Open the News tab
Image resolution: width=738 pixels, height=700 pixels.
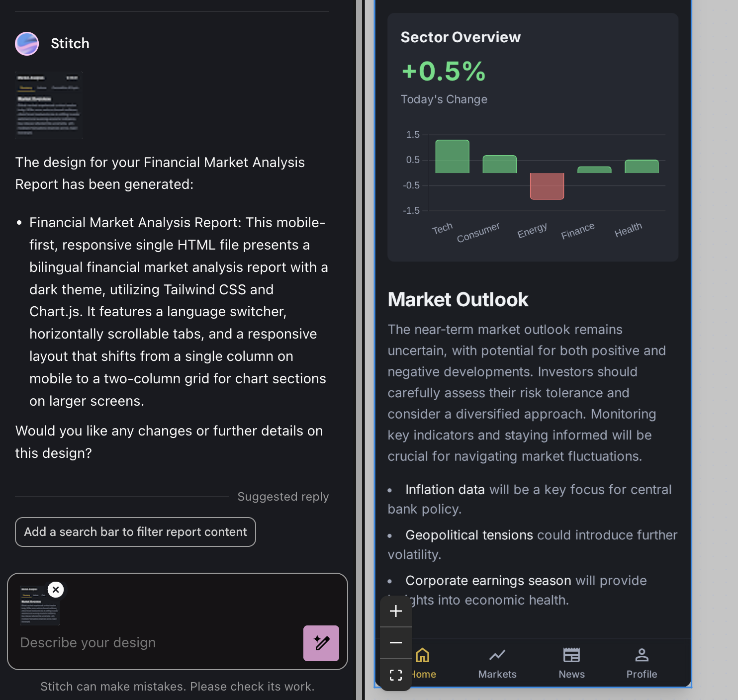click(x=571, y=663)
